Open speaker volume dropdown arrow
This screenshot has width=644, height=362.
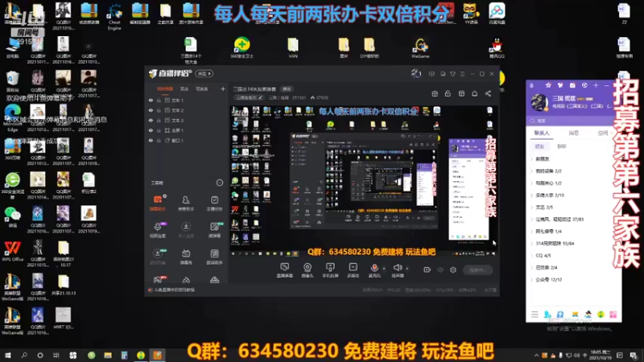[407, 269]
